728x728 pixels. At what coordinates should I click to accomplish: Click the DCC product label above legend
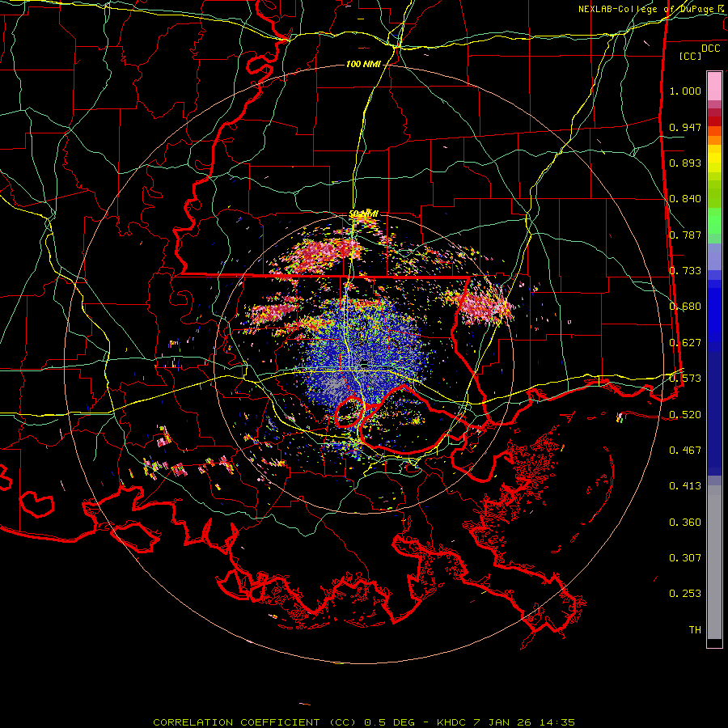pyautogui.click(x=710, y=48)
